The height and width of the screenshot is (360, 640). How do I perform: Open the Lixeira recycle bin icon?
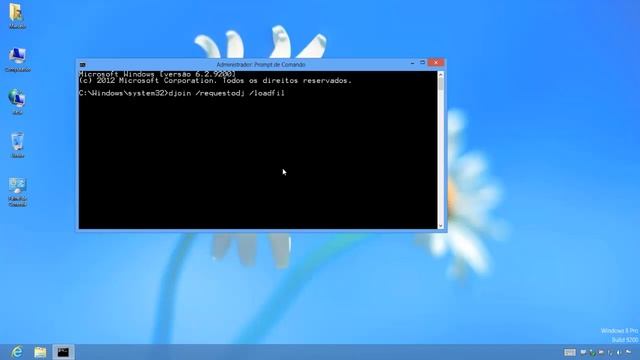[18, 145]
